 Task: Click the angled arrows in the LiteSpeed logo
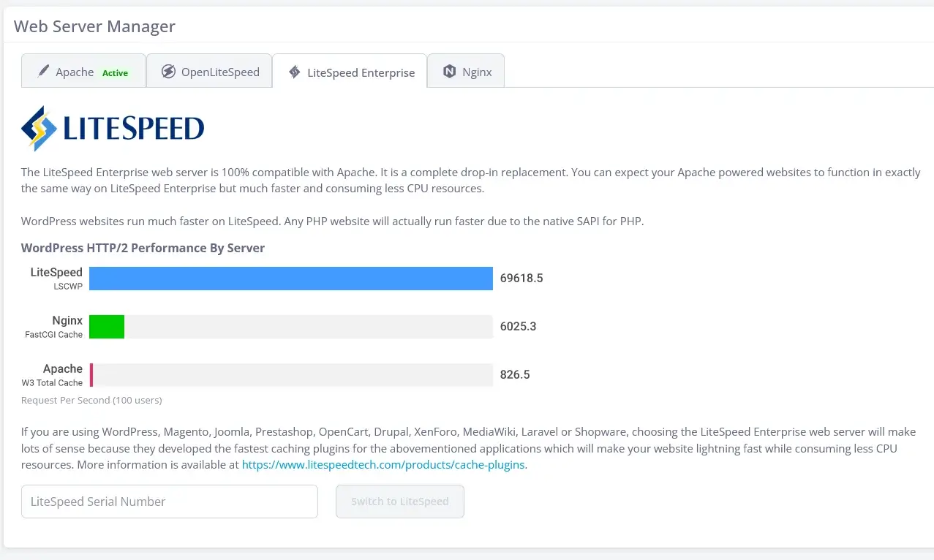(40, 128)
